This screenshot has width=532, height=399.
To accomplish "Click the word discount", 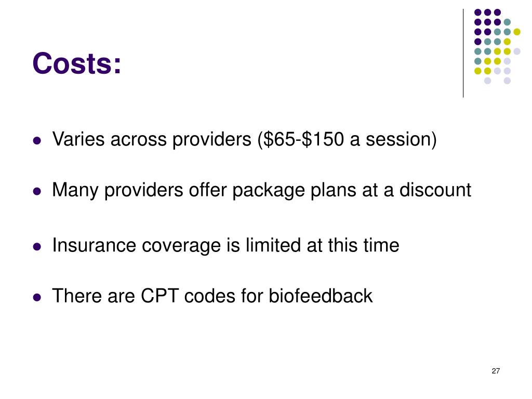I will pyautogui.click(x=435, y=190).
